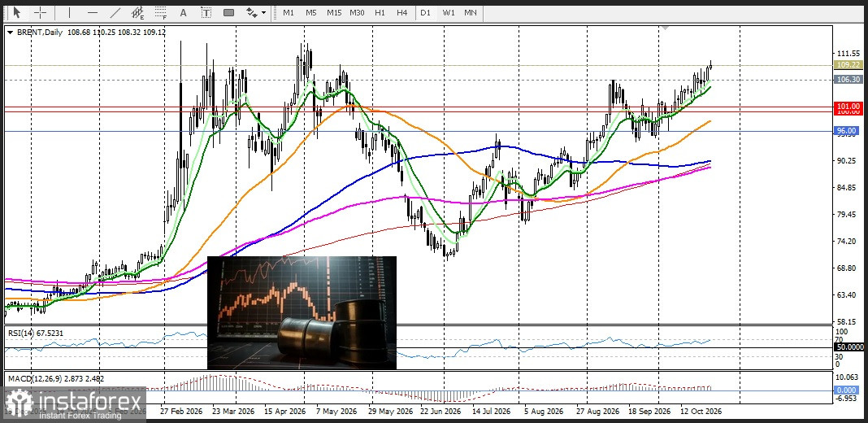This screenshot has width=868, height=423.
Task: Click the 5 Aug 2026 date label
Action: (544, 412)
